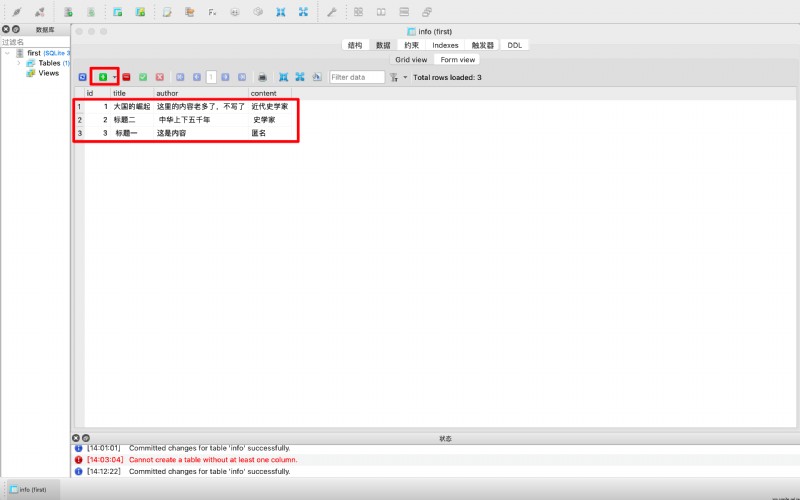
Task: Click the Filter data input field
Action: point(357,77)
